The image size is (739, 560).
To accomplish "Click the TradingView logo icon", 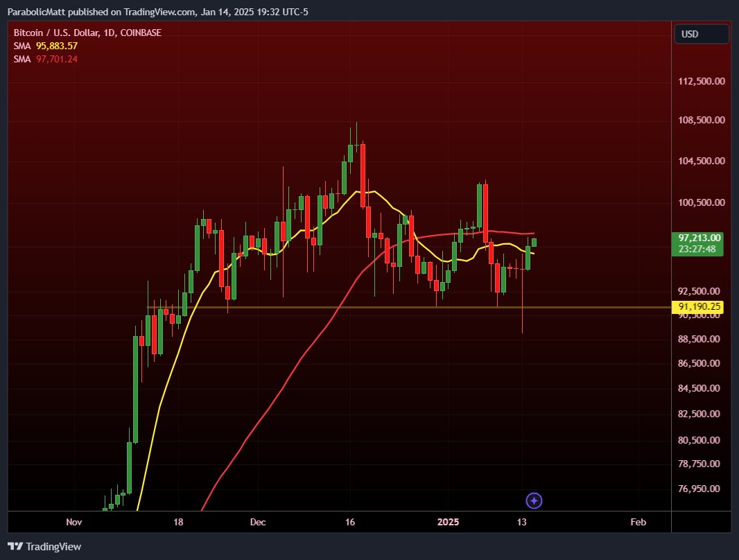I will click(x=15, y=546).
